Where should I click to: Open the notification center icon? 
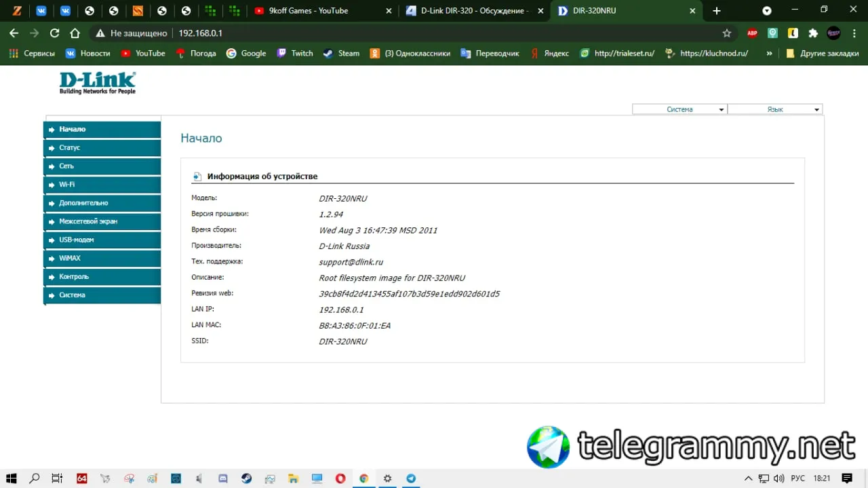848,478
